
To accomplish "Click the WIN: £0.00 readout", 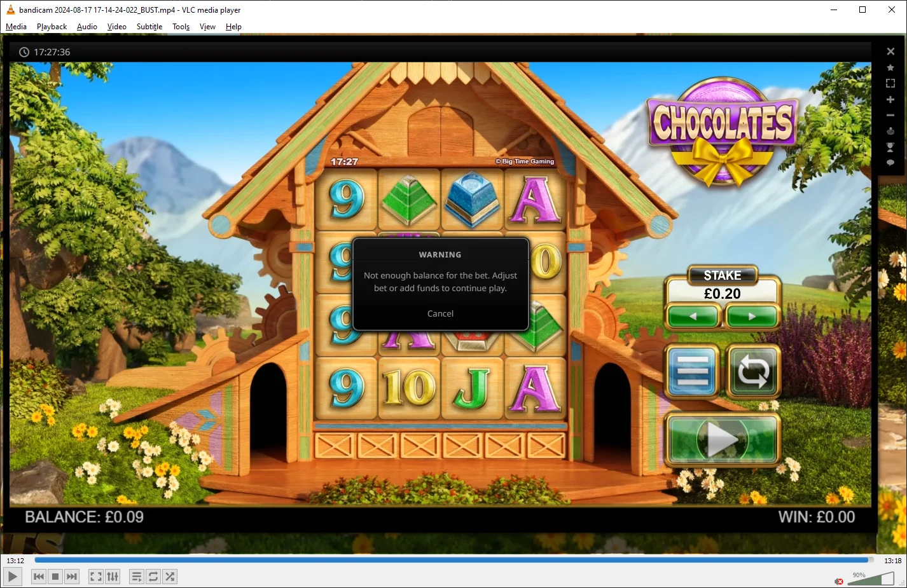I will point(817,517).
